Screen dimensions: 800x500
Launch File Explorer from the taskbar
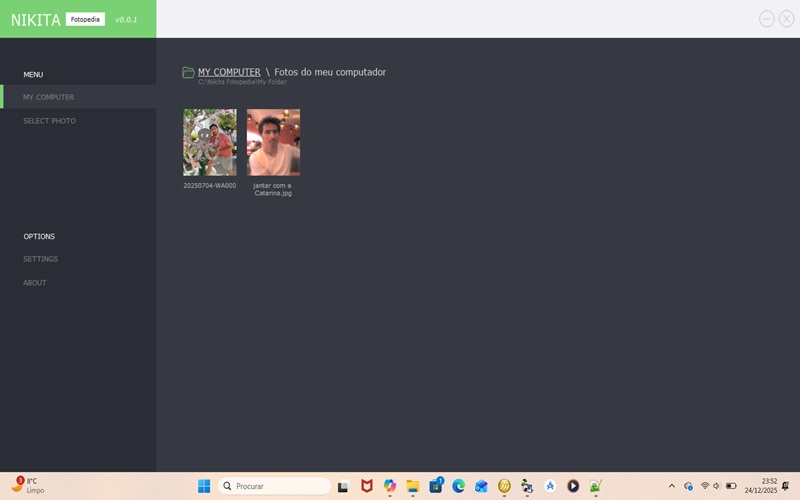(x=413, y=486)
